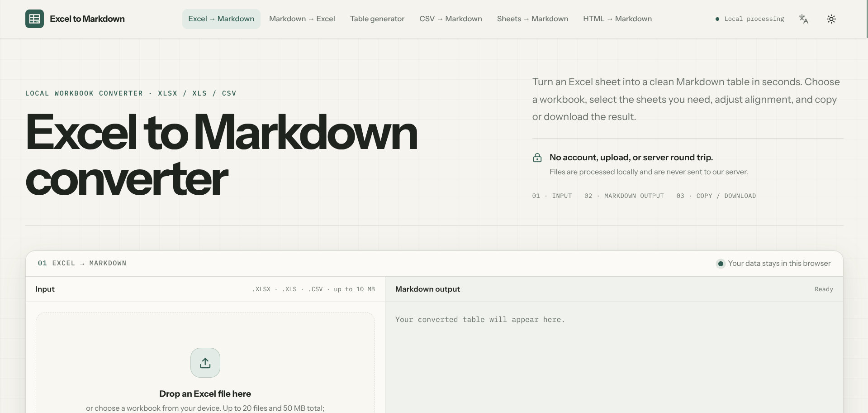Screen dimensions: 868x413
Task: Click Your data stays in this browser badge
Action: (x=773, y=264)
